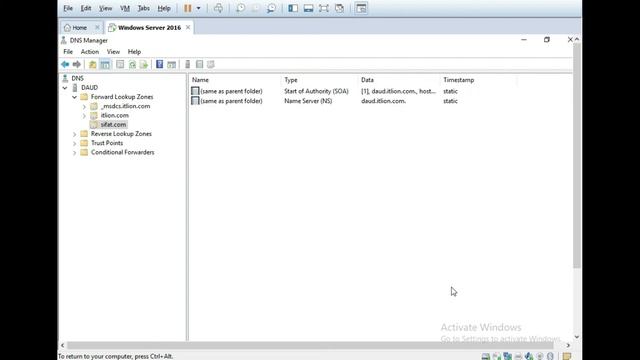640x360 pixels.
Task: Enter full screen mode in VMware
Action: pos(324,8)
